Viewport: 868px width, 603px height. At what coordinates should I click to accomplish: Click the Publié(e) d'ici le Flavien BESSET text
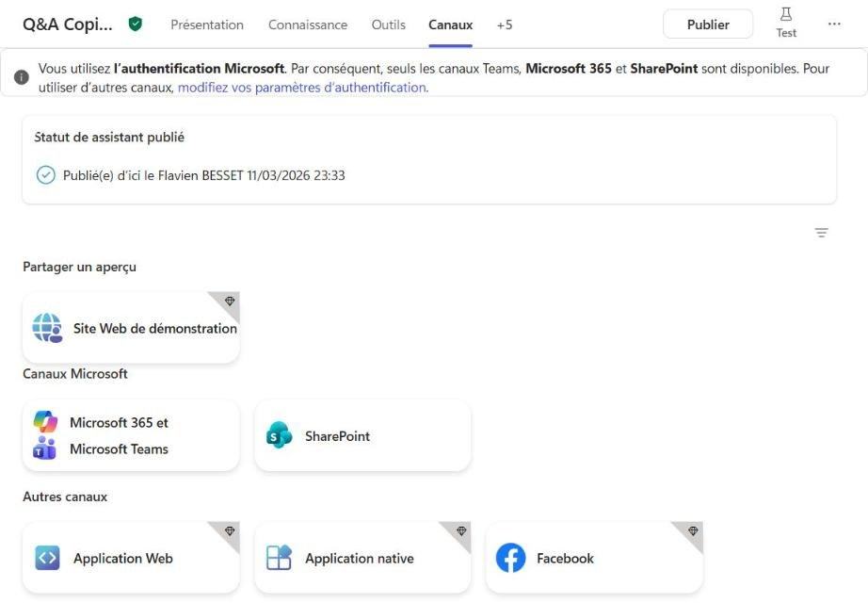click(203, 175)
